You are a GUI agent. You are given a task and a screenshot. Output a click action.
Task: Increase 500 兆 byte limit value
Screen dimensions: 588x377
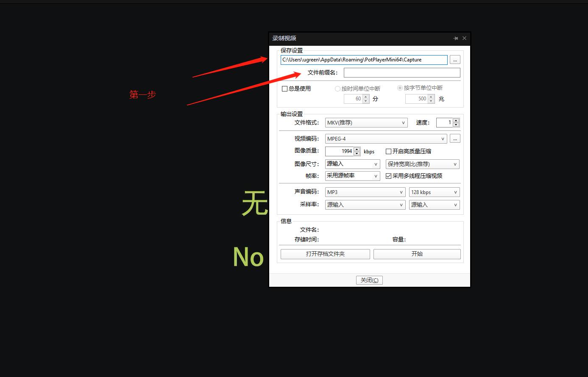click(x=431, y=97)
